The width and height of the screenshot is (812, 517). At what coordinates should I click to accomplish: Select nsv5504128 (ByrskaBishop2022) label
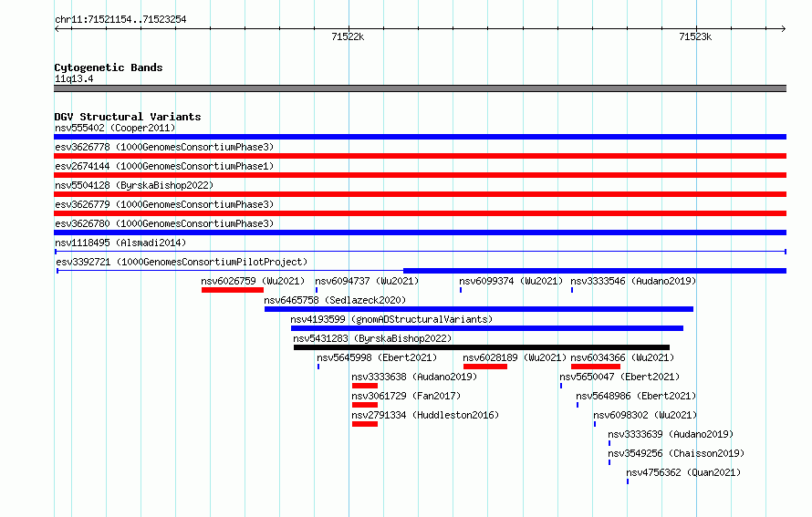134,185
